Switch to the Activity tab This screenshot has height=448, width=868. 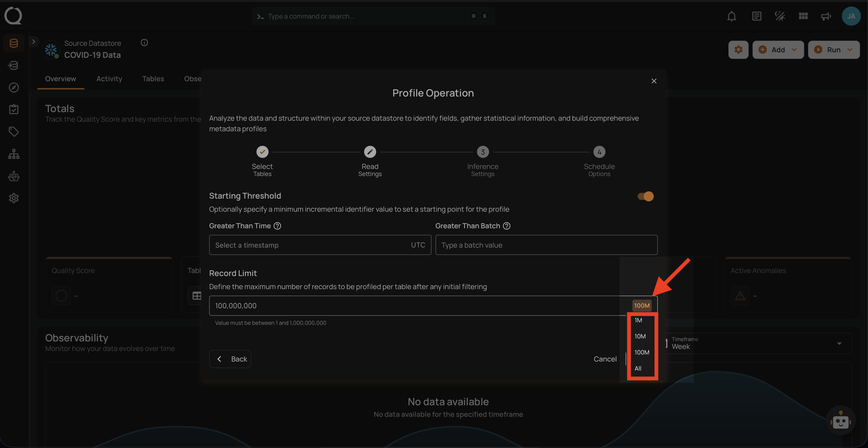109,79
